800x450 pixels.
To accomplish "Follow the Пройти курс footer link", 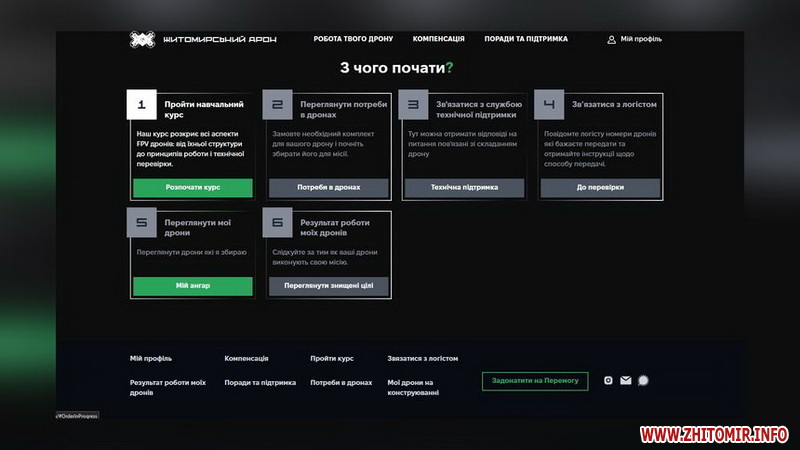I will (332, 358).
